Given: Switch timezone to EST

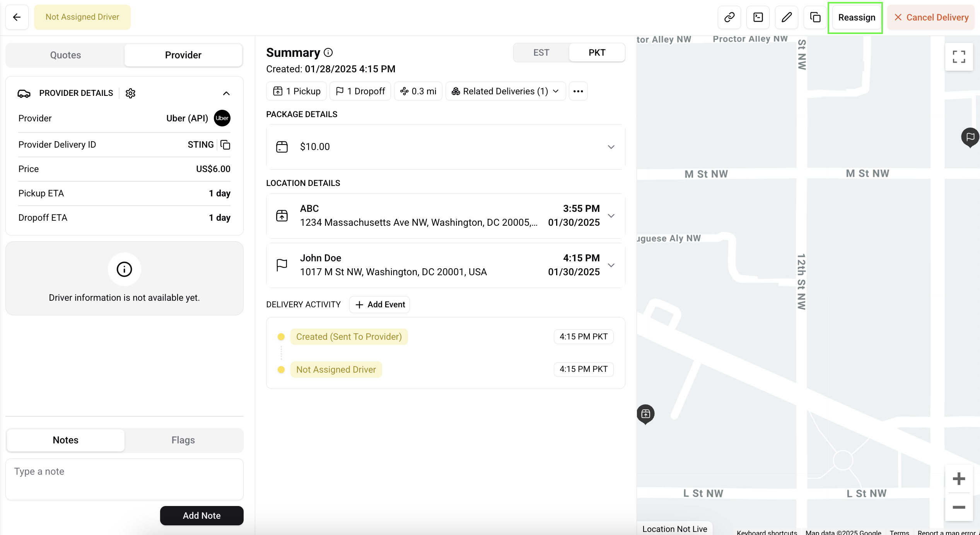Looking at the screenshot, I should (541, 53).
